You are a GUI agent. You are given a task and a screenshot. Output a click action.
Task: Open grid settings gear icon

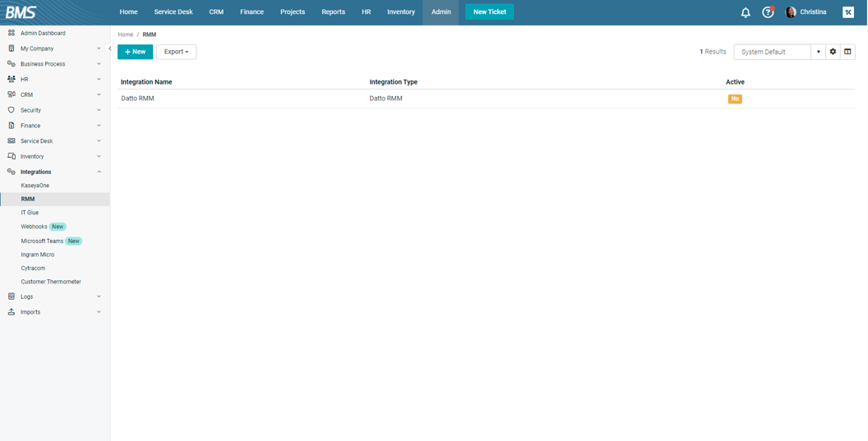click(x=833, y=52)
